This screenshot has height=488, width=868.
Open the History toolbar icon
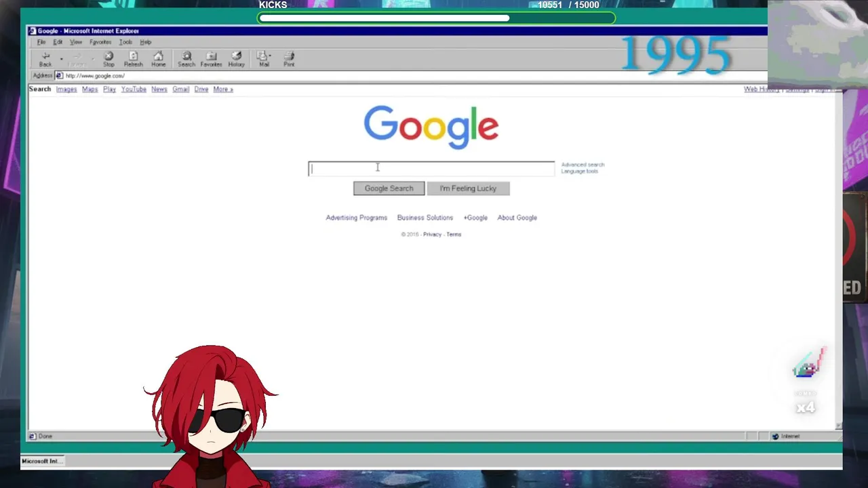[236, 59]
